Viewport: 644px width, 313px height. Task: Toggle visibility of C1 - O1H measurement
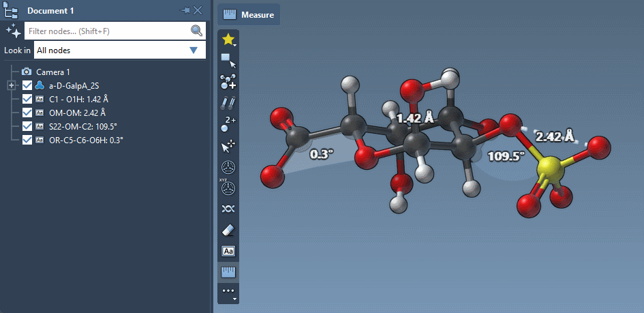(x=27, y=99)
